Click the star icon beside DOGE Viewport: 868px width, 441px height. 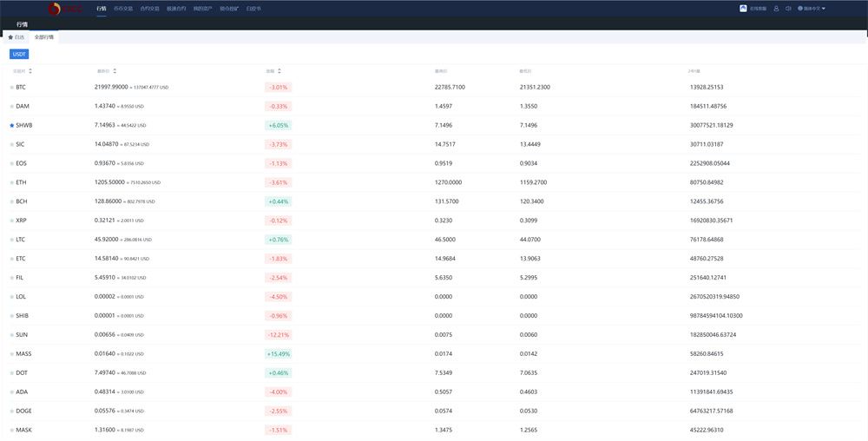coord(12,411)
